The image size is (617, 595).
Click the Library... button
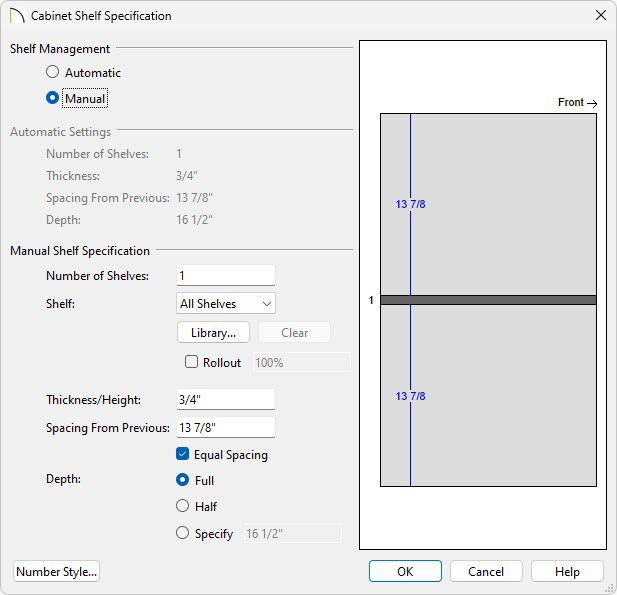point(213,333)
